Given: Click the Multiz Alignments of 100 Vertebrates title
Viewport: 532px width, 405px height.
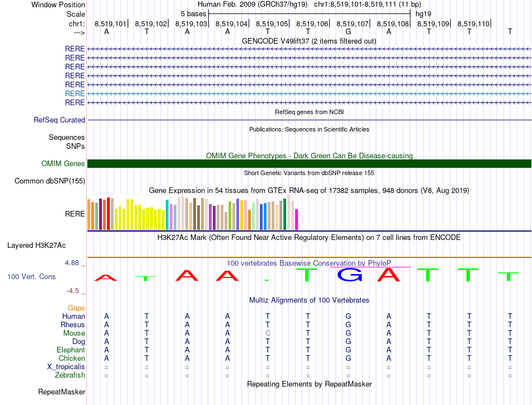Looking at the screenshot, I should (309, 300).
